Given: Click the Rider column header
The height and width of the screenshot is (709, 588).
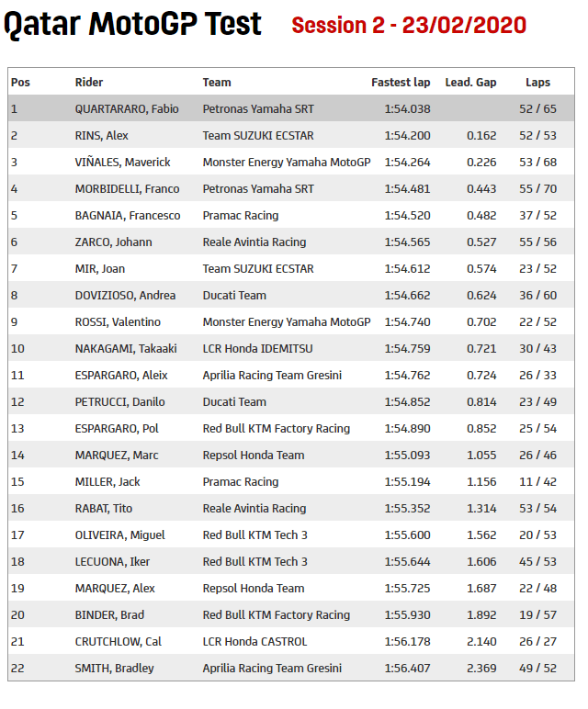Looking at the screenshot, I should pyautogui.click(x=89, y=82).
